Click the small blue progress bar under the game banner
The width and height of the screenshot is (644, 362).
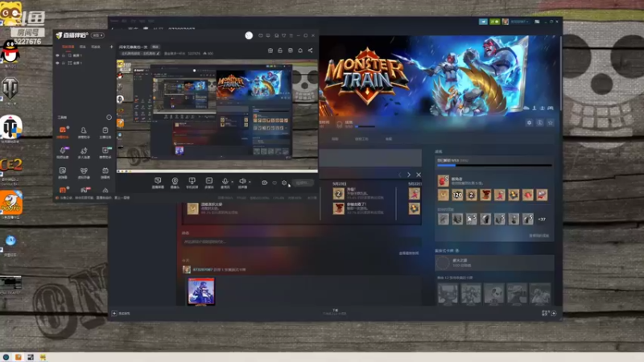[365, 127]
